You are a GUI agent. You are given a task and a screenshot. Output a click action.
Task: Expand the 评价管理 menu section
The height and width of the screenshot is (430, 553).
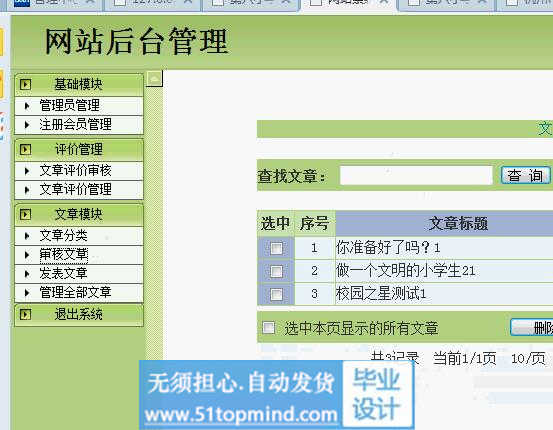pyautogui.click(x=79, y=150)
